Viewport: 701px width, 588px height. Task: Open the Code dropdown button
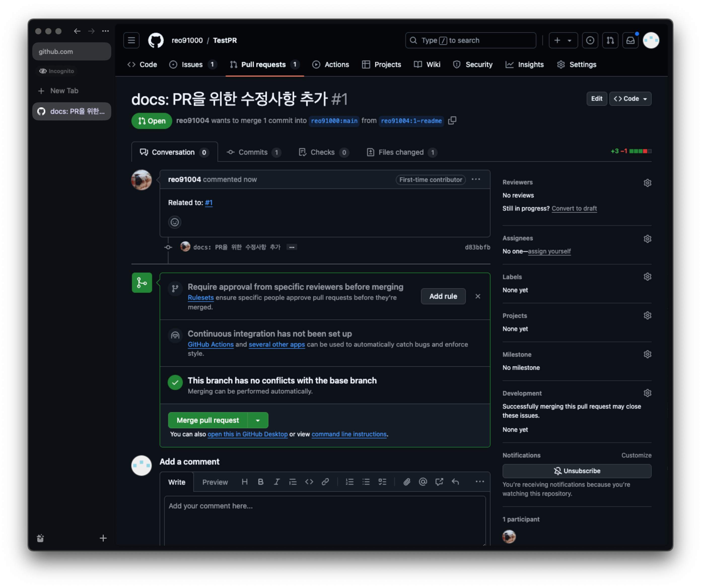point(630,99)
